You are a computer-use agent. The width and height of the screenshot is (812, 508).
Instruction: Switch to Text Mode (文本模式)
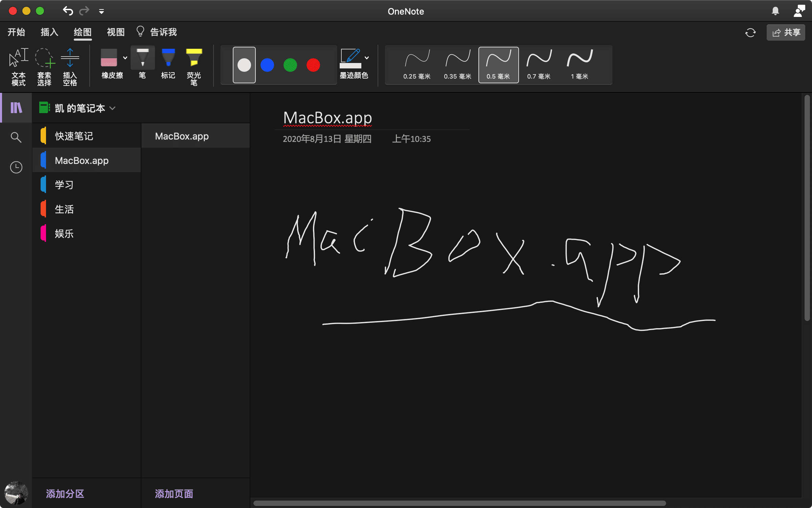coord(19,66)
